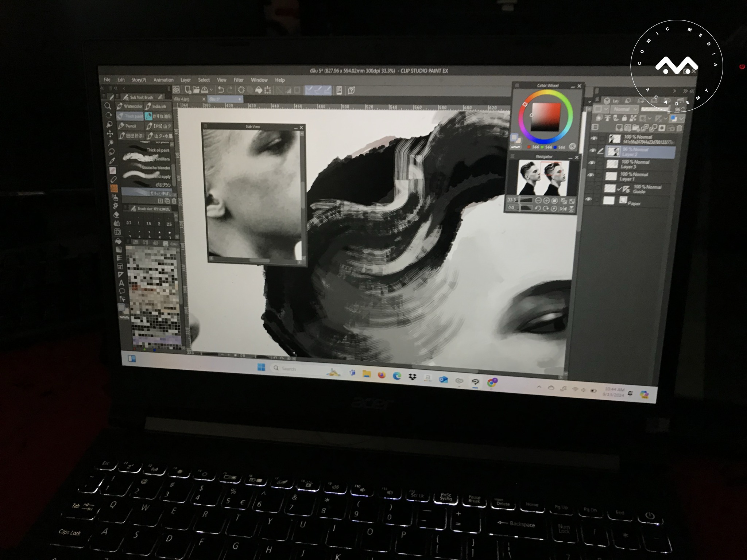Viewport: 747px width, 560px height.
Task: Select the Auto select wand tool
Action: [111, 143]
